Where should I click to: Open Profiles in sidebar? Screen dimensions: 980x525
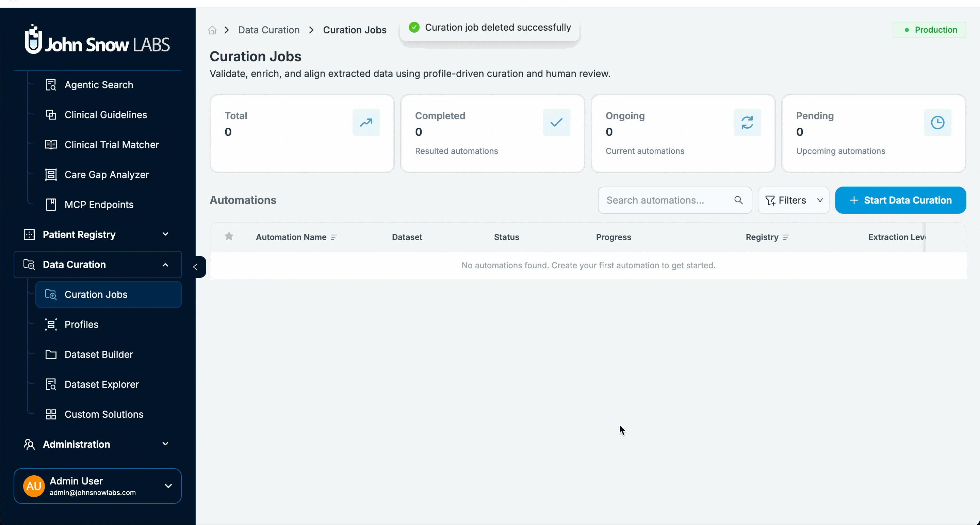(81, 324)
